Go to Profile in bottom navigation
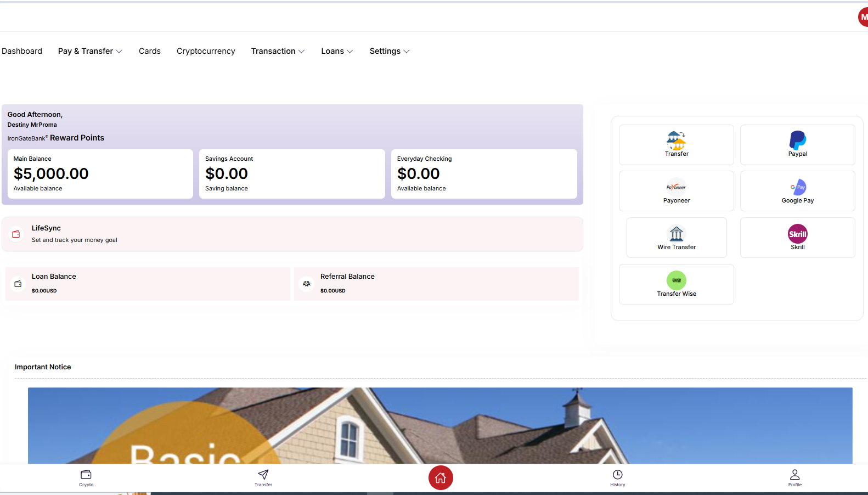Viewport: 868px width, 495px height. (794, 477)
